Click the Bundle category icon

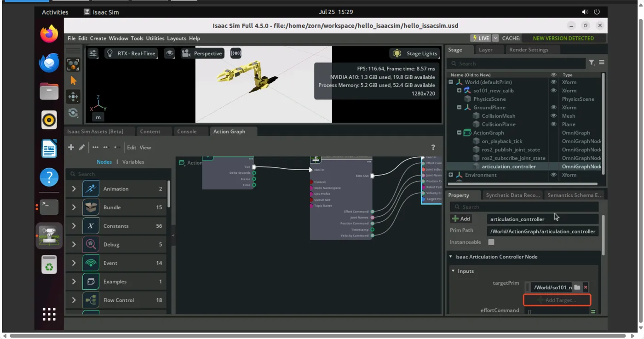tap(91, 207)
